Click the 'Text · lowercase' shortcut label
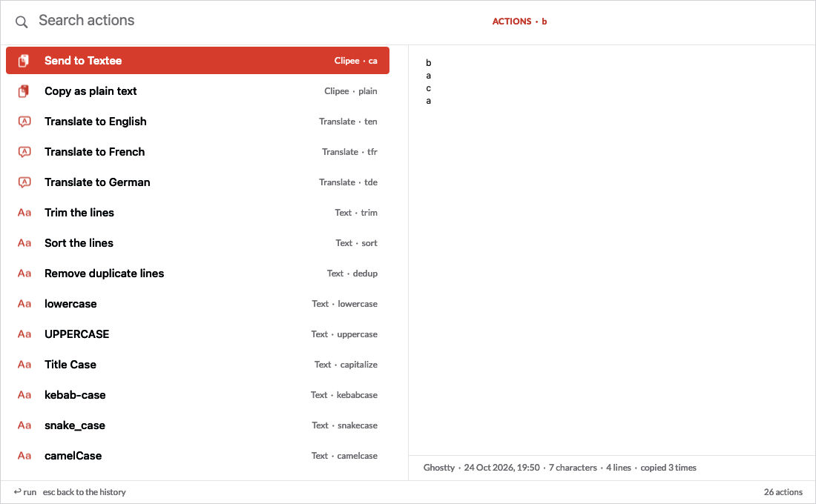The image size is (816, 504). (344, 304)
